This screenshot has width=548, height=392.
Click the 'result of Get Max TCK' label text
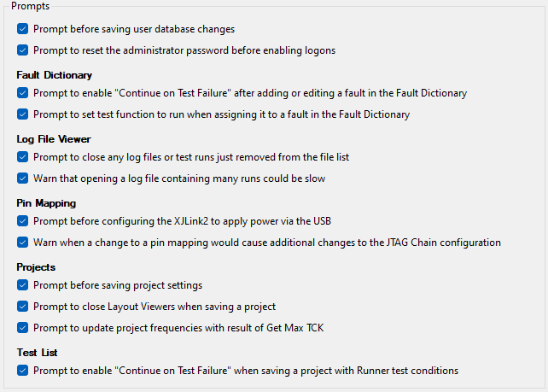point(277,328)
